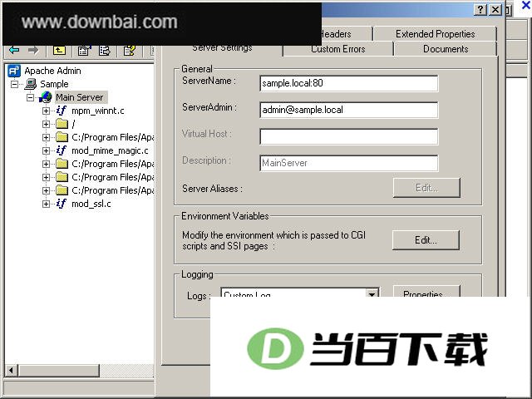
Task: Expand the mod_mime_magic.c node
Action: tap(46, 150)
